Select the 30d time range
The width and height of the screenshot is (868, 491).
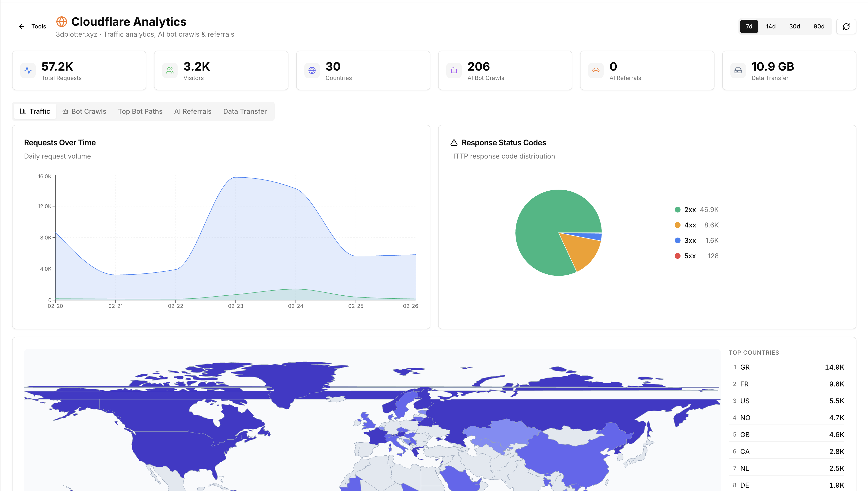pos(795,26)
